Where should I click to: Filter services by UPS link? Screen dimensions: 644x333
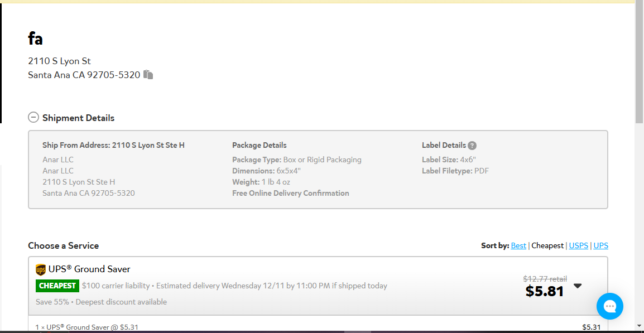pos(601,245)
